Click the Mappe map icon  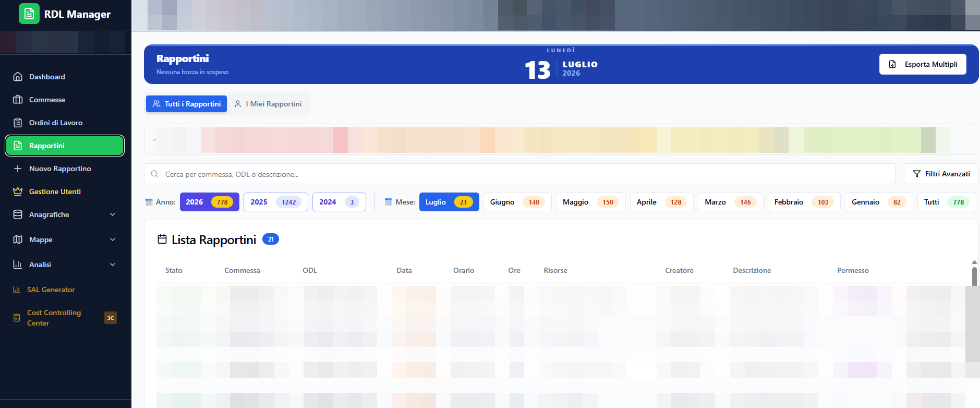(x=18, y=239)
